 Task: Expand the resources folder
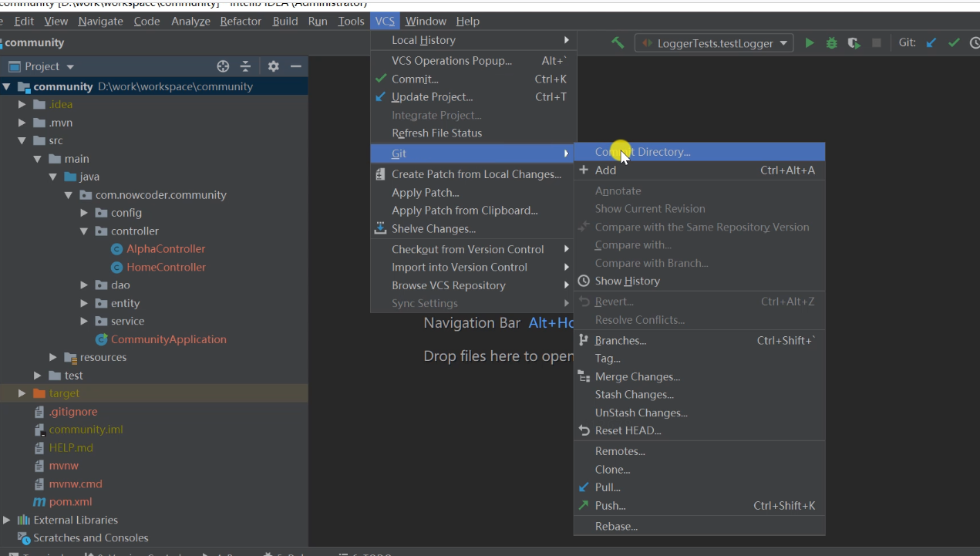53,357
